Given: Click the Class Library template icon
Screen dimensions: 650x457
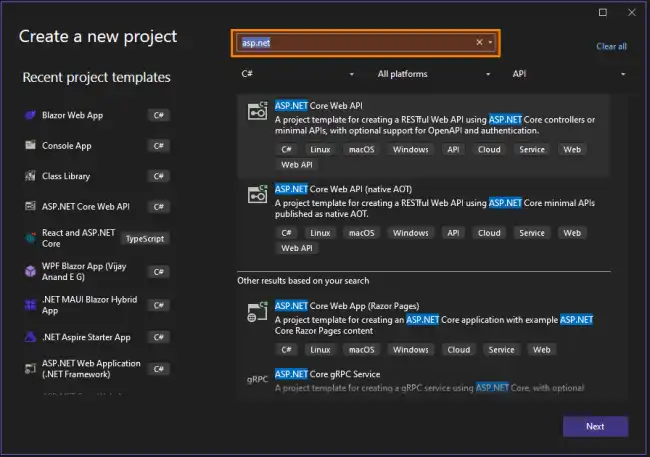Looking at the screenshot, I should pyautogui.click(x=30, y=176).
